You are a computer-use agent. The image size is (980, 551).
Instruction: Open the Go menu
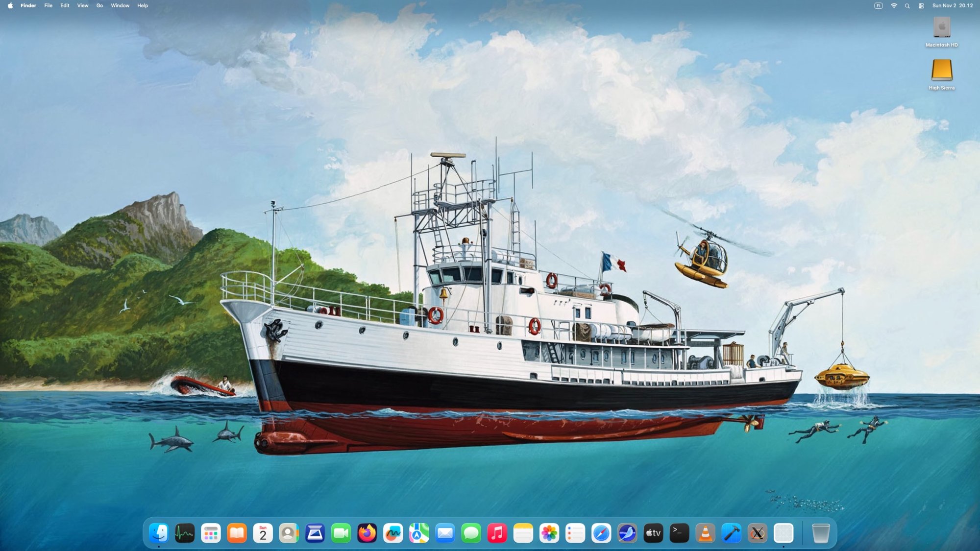point(99,5)
